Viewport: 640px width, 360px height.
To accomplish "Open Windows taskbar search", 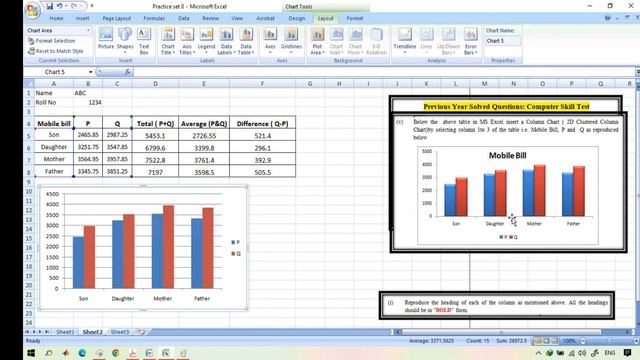I will point(49,353).
